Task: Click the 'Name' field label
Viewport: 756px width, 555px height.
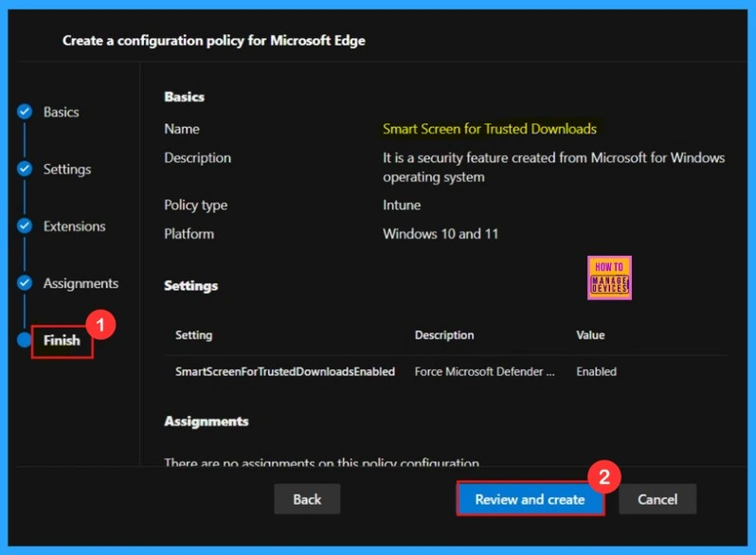Action: point(182,129)
